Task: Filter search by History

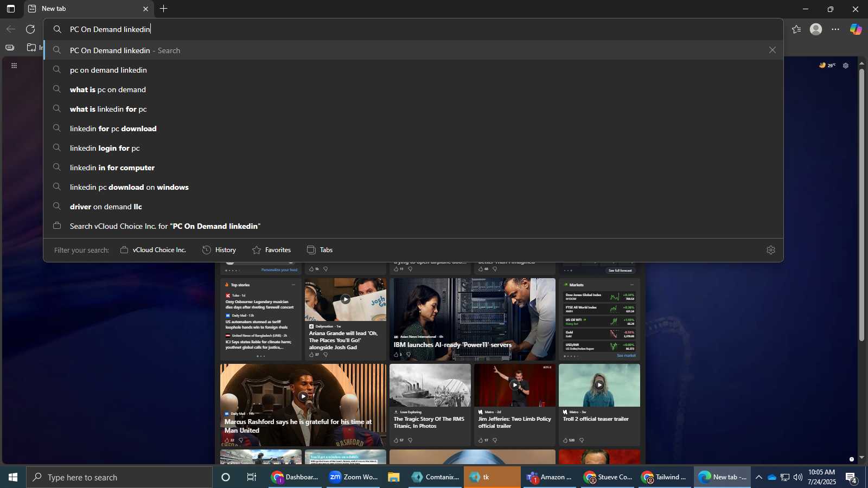Action: point(219,250)
